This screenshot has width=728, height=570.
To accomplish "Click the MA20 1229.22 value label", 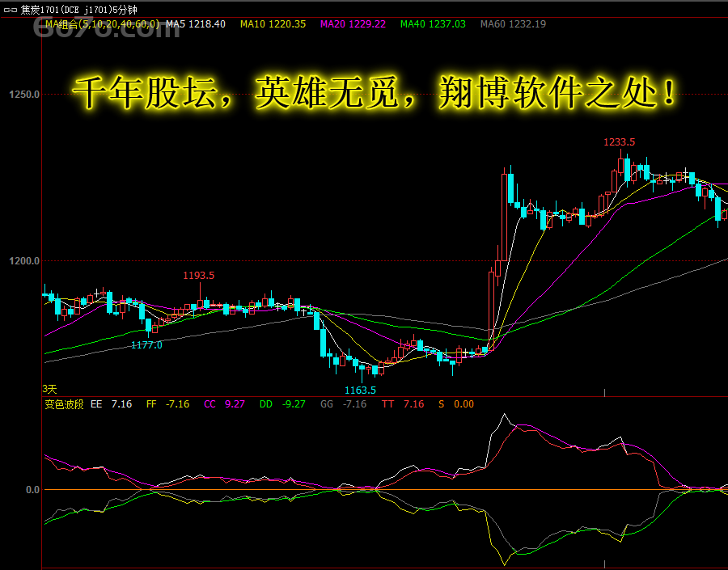I will click(x=353, y=24).
